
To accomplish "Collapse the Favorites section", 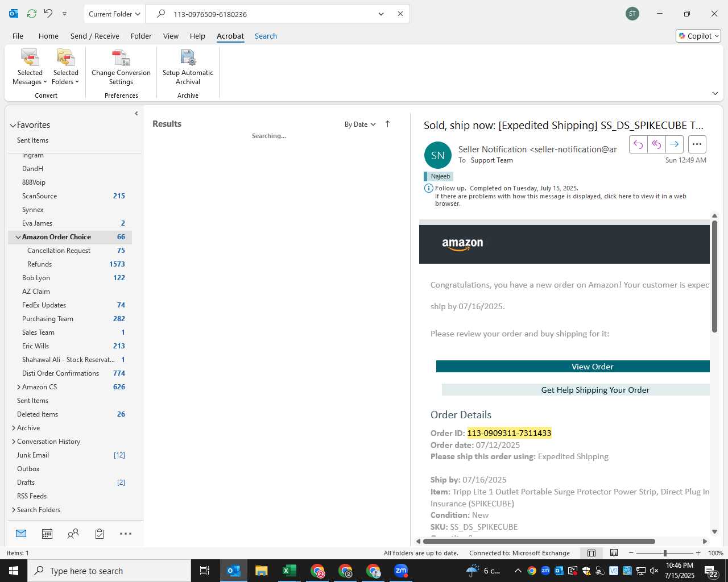I will 13,125.
